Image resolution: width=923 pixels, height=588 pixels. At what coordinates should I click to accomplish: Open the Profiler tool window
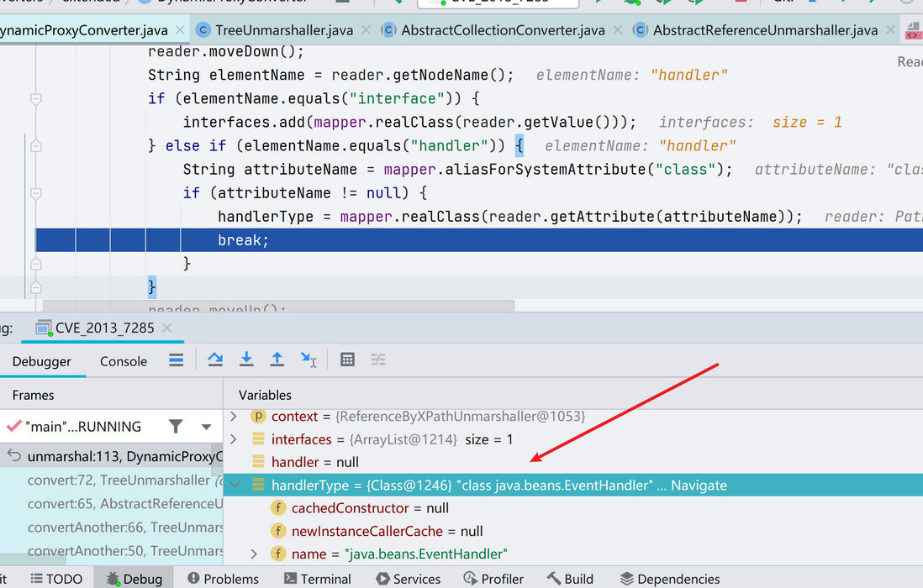pos(493,579)
